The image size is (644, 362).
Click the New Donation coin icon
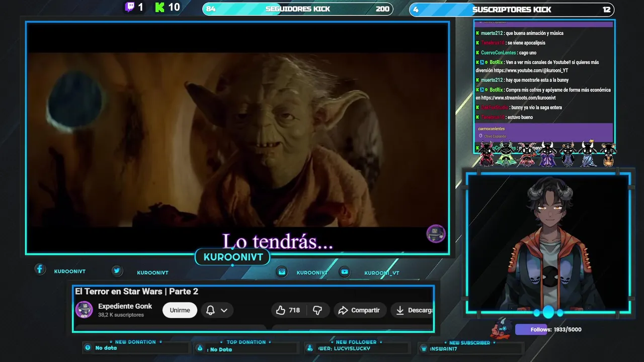pos(88,347)
